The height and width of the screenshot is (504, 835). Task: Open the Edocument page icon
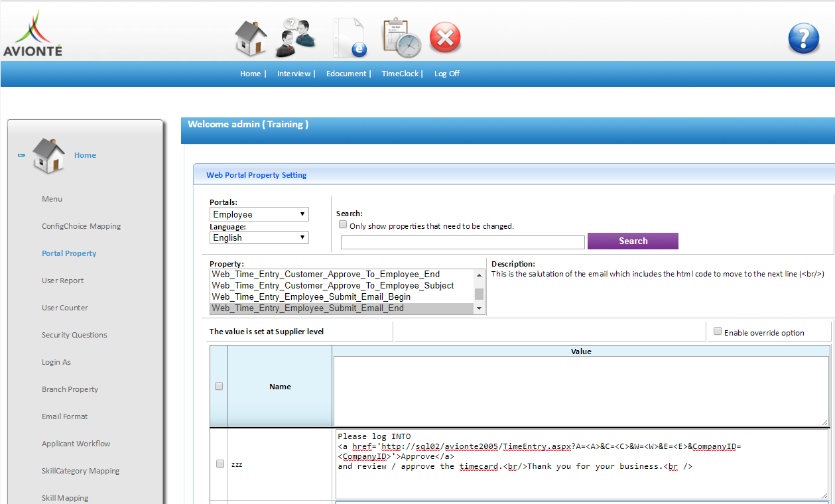pyautogui.click(x=350, y=37)
